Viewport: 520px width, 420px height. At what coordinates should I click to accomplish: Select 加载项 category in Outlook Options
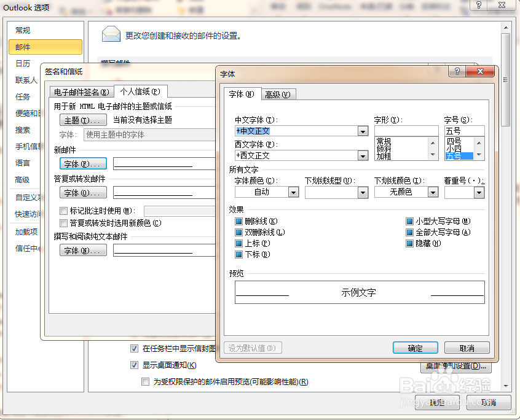[x=26, y=232]
